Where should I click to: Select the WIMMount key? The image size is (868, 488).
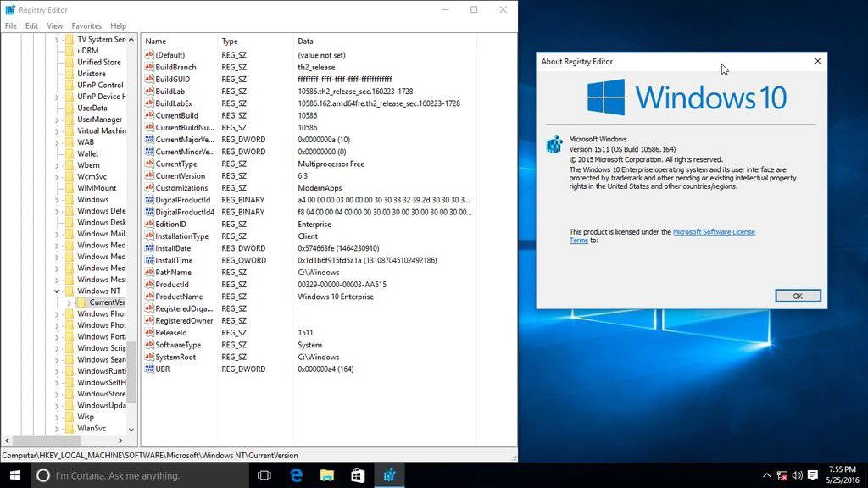click(97, 188)
